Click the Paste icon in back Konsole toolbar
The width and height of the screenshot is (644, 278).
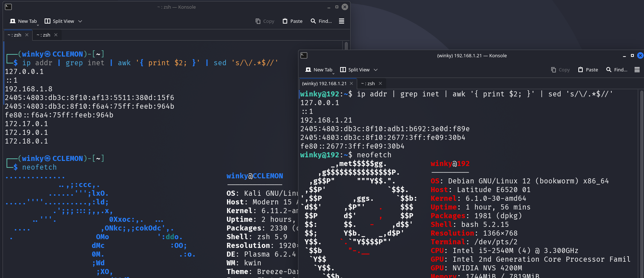tap(285, 21)
